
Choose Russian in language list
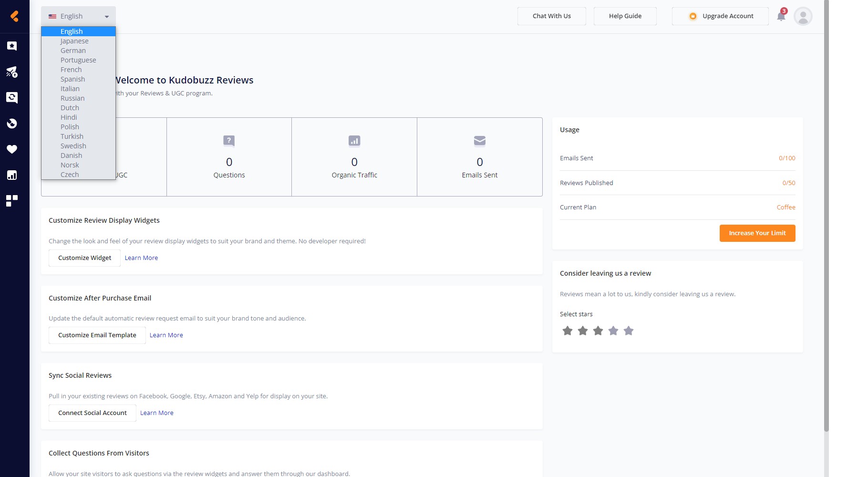click(x=78, y=98)
